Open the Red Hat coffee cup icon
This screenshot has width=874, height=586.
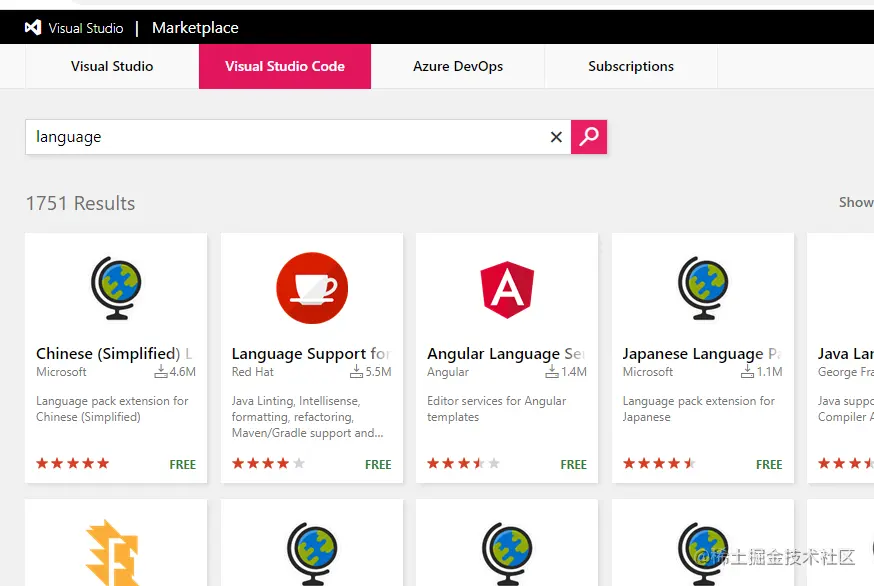point(312,288)
